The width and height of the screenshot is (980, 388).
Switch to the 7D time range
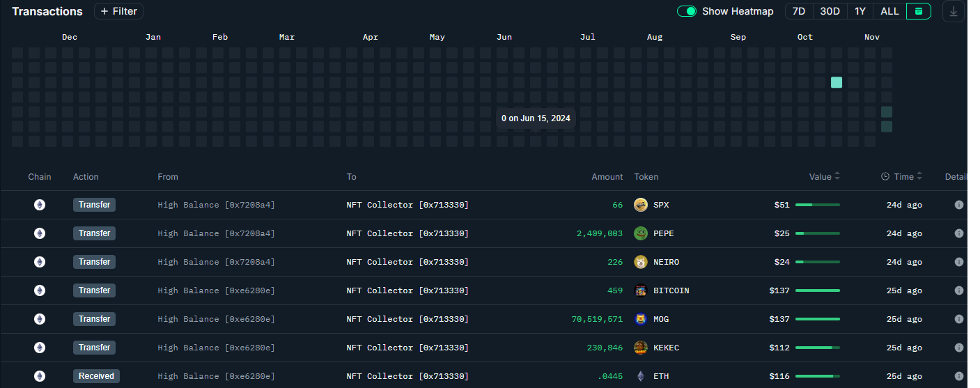(x=799, y=11)
